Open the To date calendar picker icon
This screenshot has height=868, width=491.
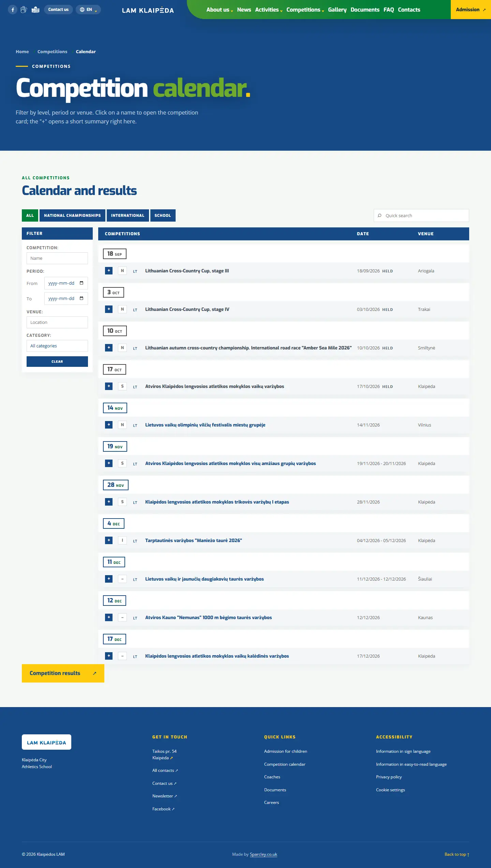click(x=81, y=298)
